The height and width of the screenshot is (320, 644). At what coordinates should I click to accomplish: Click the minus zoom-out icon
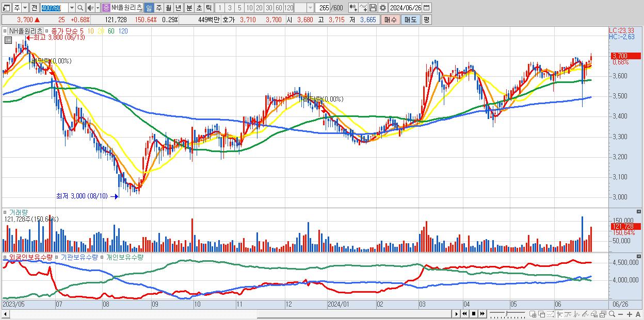pyautogui.click(x=620, y=314)
